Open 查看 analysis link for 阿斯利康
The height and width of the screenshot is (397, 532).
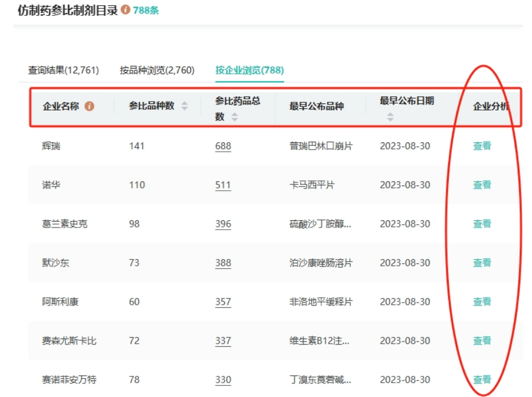pyautogui.click(x=482, y=302)
